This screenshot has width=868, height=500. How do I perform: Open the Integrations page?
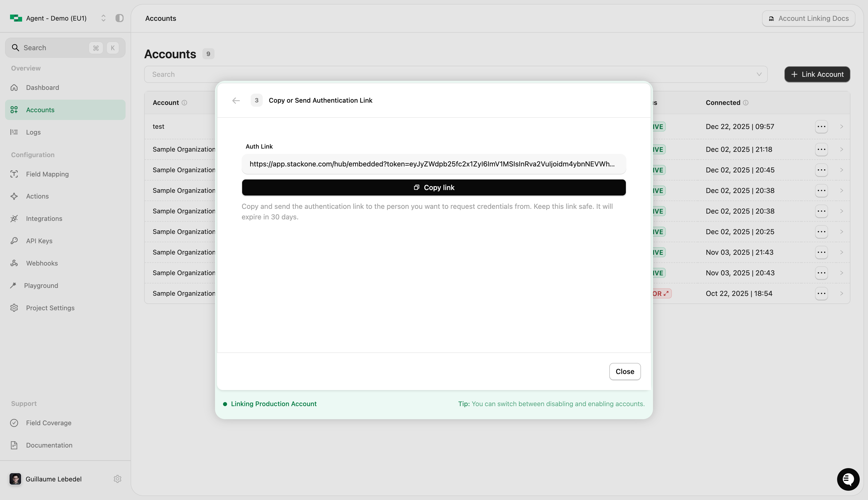pyautogui.click(x=65, y=218)
